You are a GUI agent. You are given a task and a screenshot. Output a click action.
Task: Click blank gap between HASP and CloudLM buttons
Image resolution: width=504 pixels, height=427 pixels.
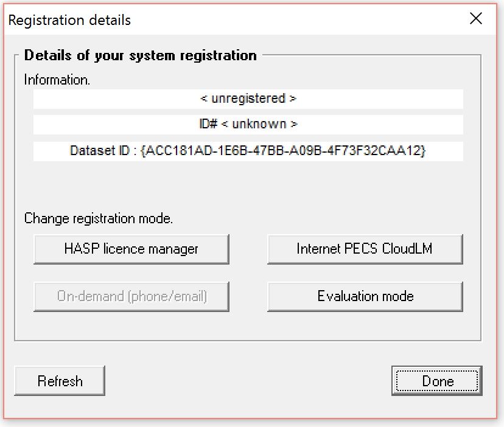pos(248,249)
